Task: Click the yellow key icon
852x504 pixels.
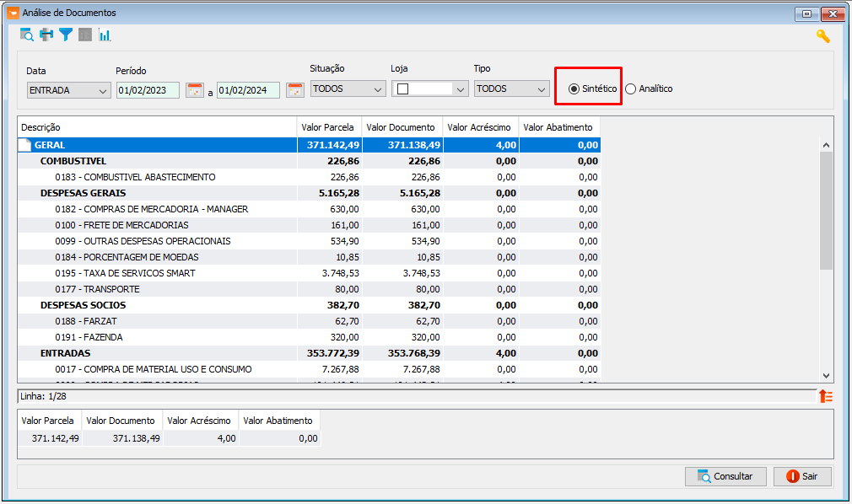Action: pos(823,36)
